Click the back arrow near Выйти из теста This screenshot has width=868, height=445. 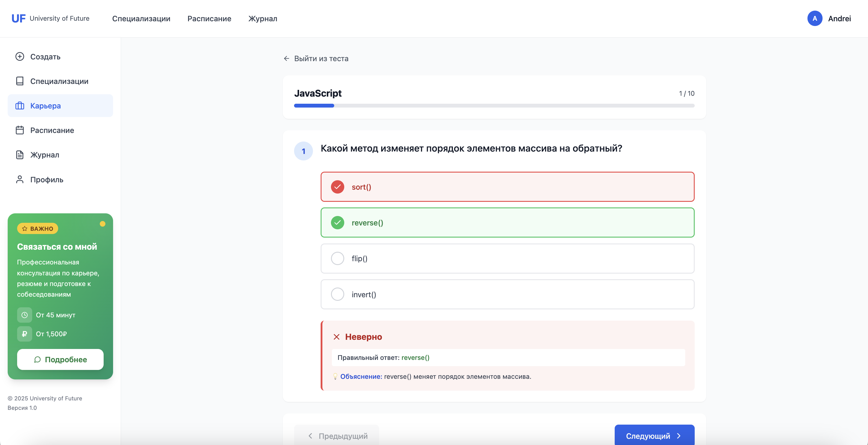(286, 58)
